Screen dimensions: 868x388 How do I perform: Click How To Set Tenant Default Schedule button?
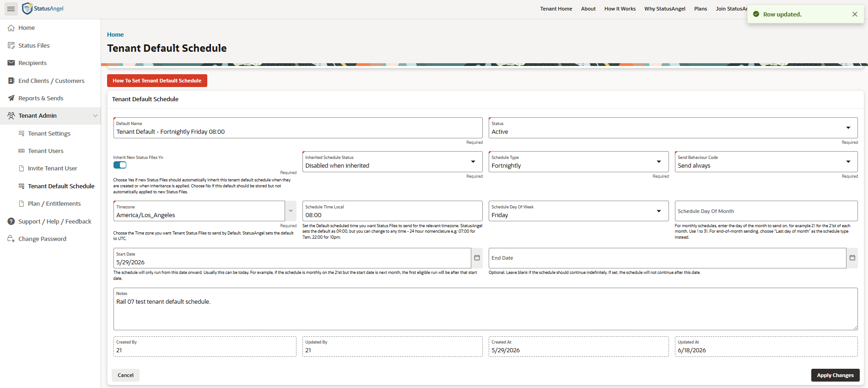coord(157,81)
